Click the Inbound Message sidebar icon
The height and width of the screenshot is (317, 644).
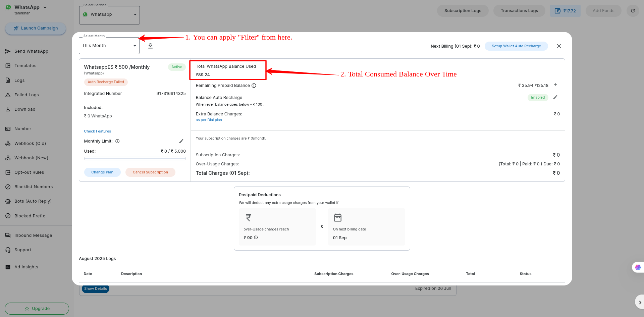pos(8,235)
